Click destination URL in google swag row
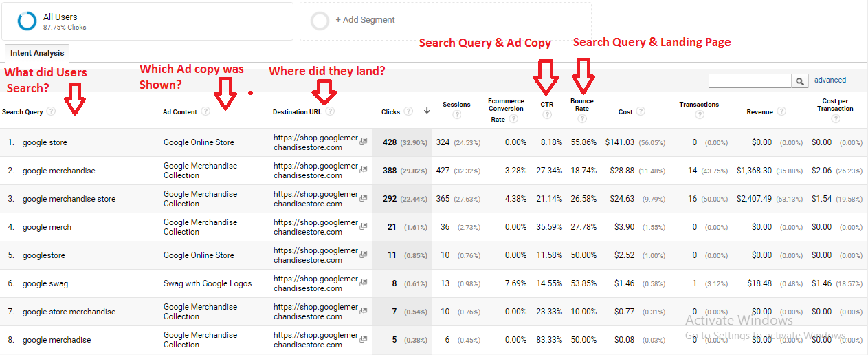This screenshot has width=868, height=355. click(x=315, y=283)
